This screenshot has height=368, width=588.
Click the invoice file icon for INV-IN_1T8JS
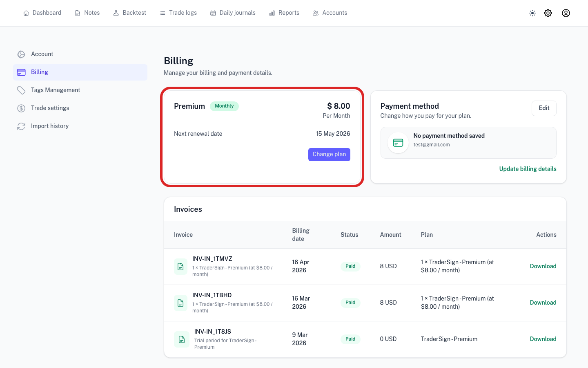[x=181, y=339]
